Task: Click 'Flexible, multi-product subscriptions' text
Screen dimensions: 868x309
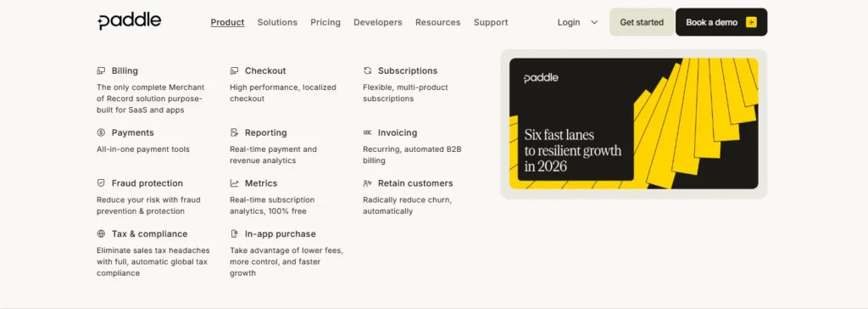Action: pyautogui.click(x=405, y=93)
